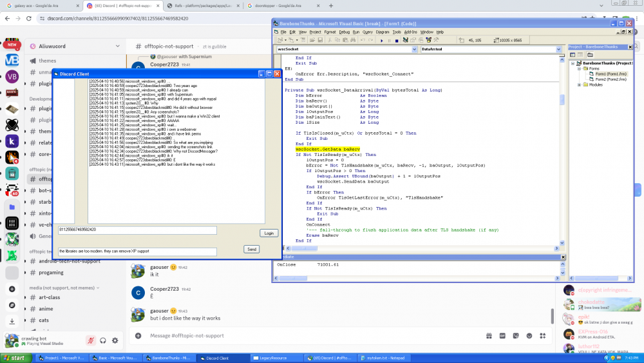This screenshot has height=363, width=644.
Task: Toggle deafen headphones in Discord user panel
Action: click(x=103, y=340)
